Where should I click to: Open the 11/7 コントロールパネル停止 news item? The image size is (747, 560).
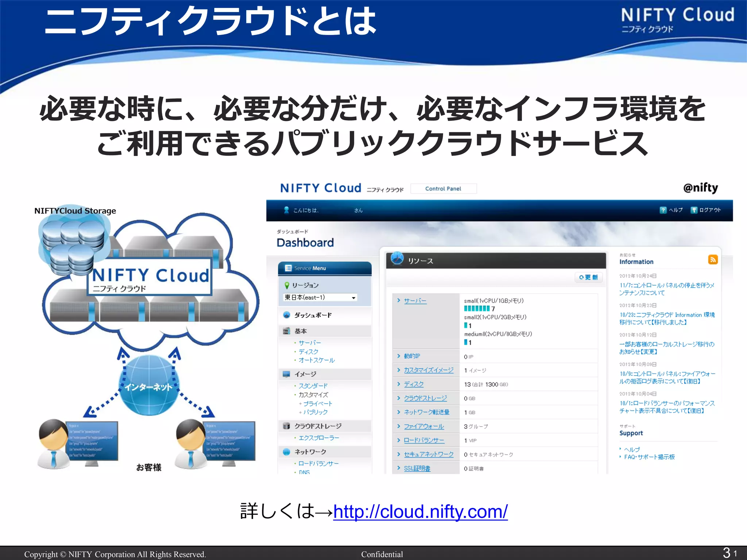666,289
